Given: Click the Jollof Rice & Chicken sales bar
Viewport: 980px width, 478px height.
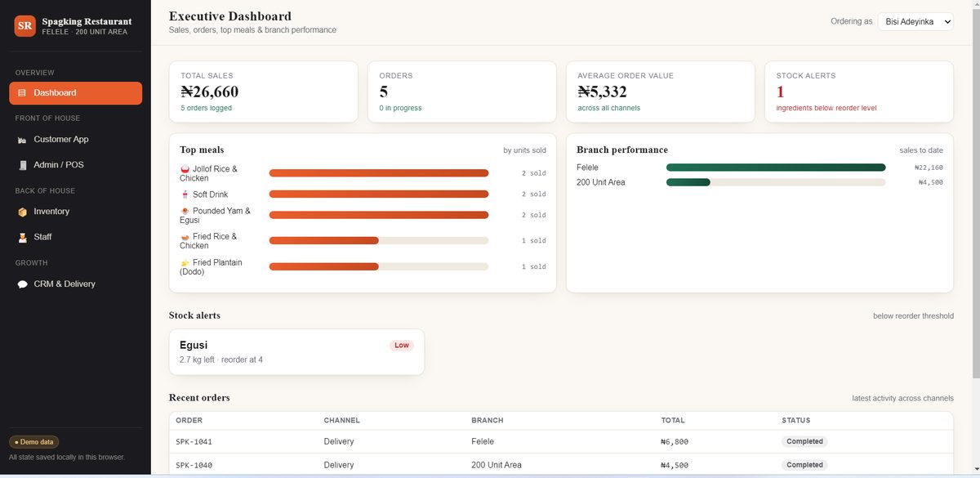Looking at the screenshot, I should 379,173.
